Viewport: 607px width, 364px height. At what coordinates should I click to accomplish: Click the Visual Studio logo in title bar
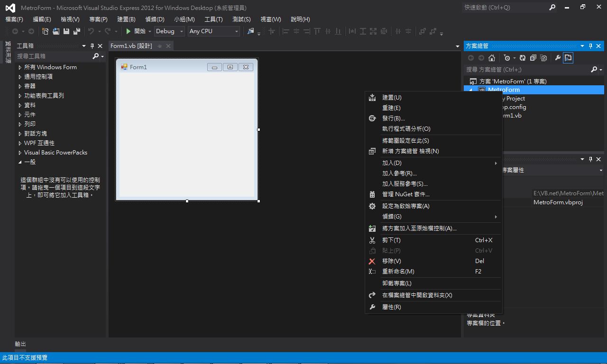tap(10, 8)
